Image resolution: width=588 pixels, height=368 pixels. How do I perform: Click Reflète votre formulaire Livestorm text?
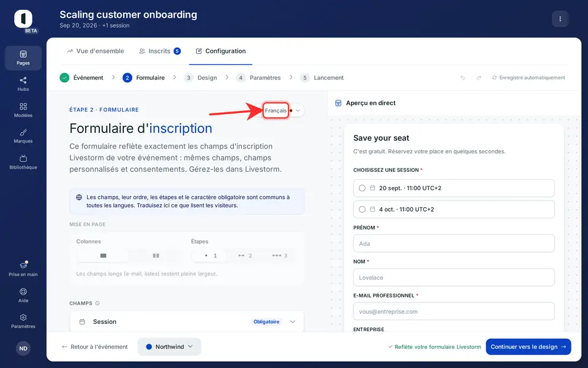click(x=435, y=347)
